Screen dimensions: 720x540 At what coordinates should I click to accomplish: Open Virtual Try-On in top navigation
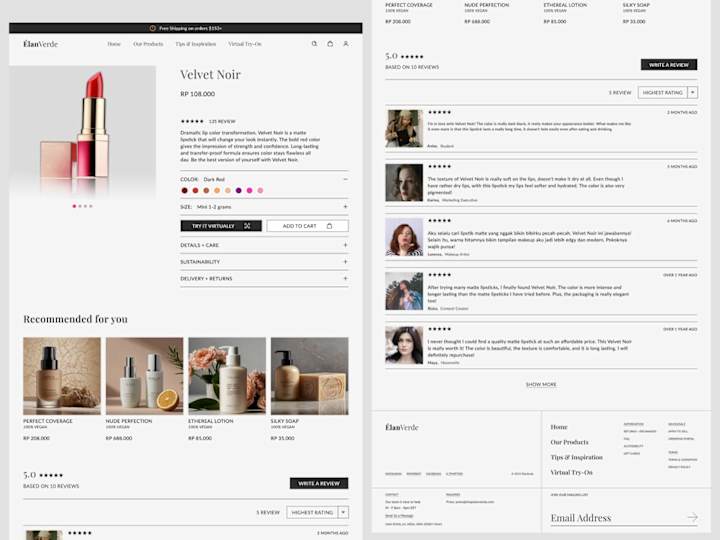(x=245, y=44)
